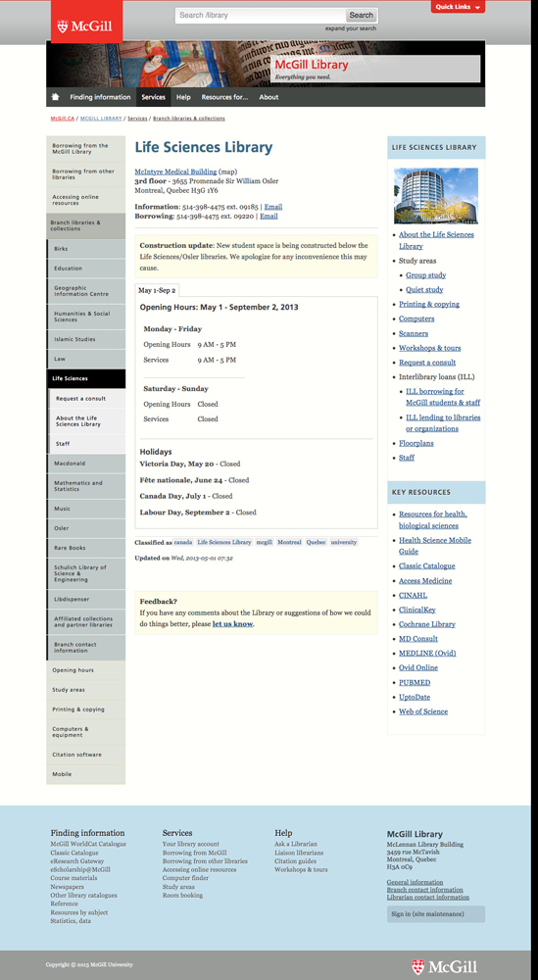Click the Email link for Information

[273, 207]
